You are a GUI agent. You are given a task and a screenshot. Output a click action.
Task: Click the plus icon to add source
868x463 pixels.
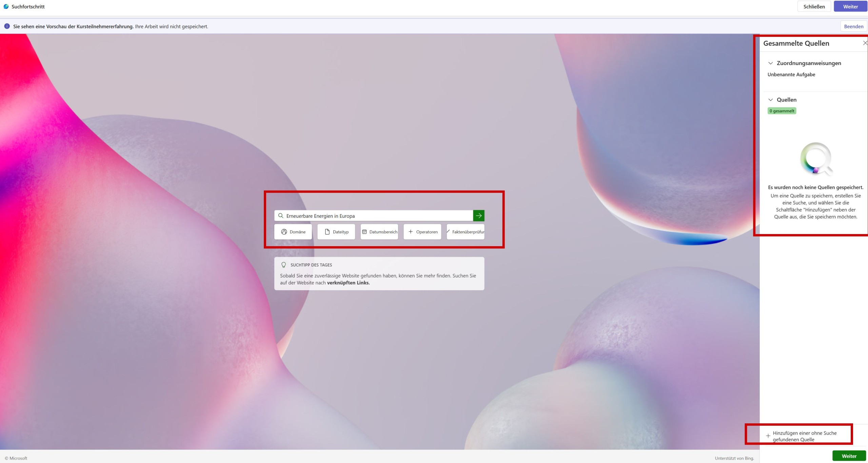(x=768, y=436)
